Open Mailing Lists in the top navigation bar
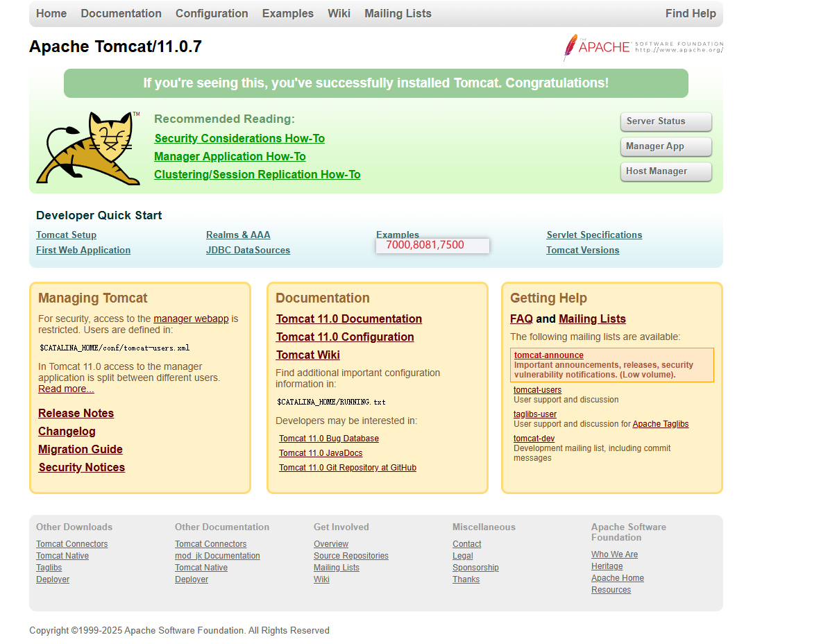Screen dimensions: 837x644 [398, 13]
